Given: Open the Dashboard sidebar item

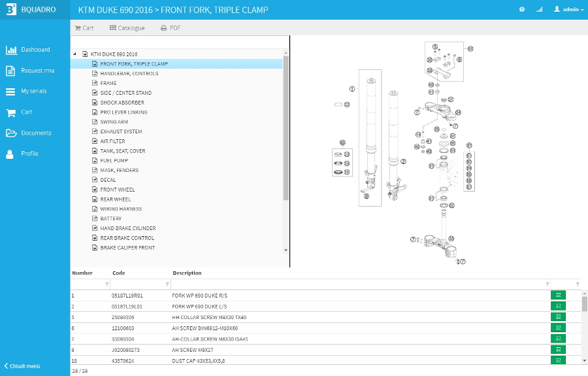Looking at the screenshot, I should coord(27,50).
